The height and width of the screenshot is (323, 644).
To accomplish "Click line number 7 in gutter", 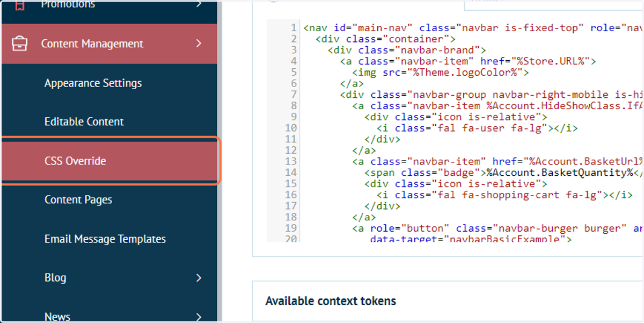I will pyautogui.click(x=294, y=95).
